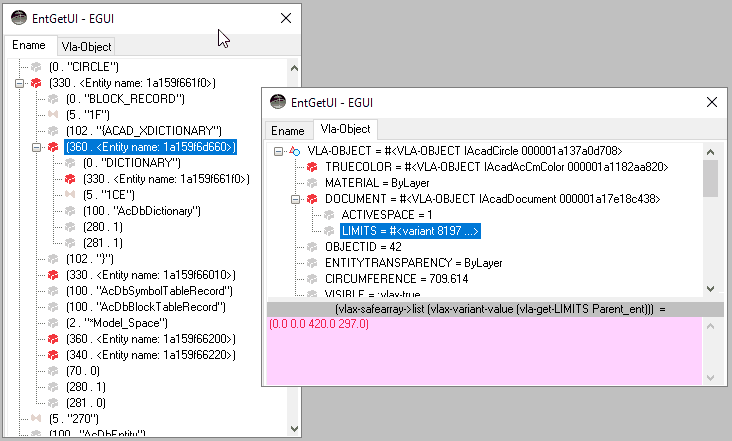Collapse the DOCUMENT tree node
This screenshot has height=441, width=732.
295,199
